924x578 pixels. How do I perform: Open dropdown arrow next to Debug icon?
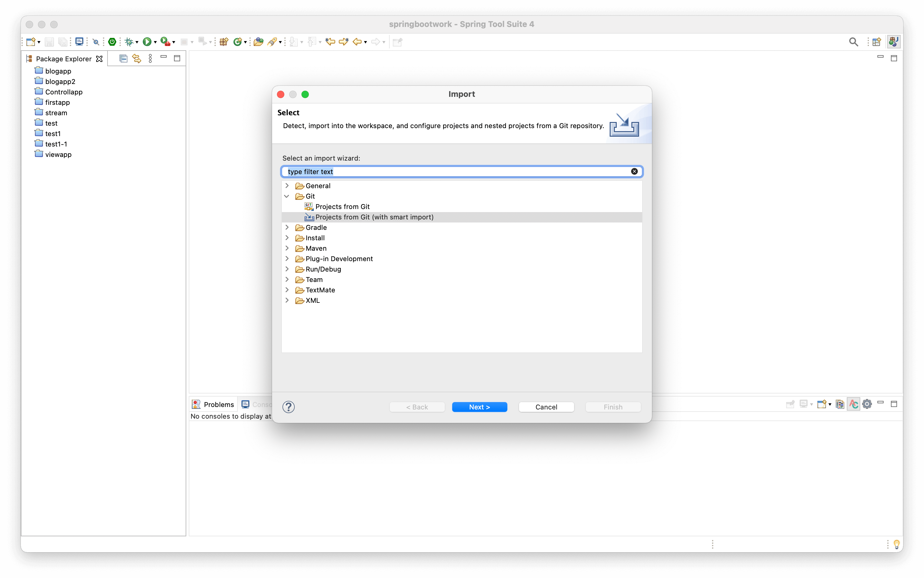tap(137, 42)
